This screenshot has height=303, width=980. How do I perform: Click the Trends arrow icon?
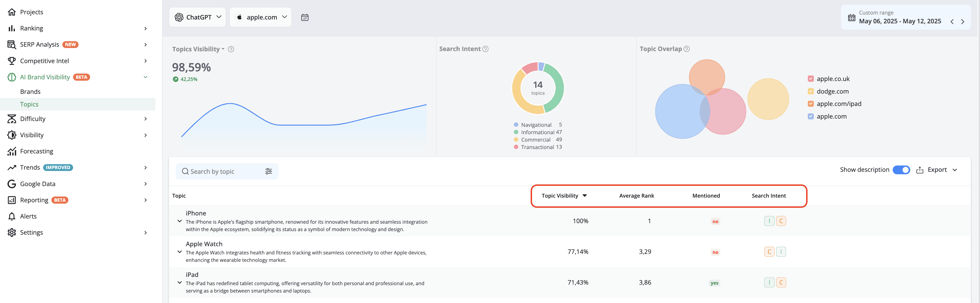coord(12,168)
